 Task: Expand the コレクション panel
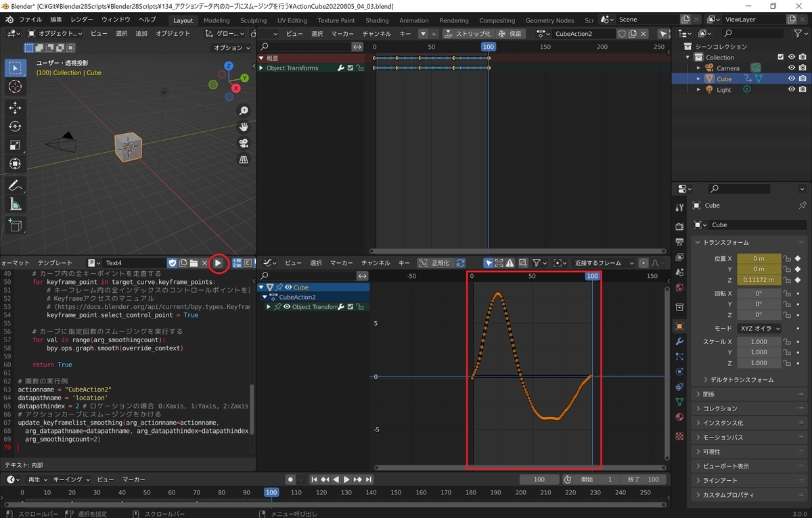point(751,408)
